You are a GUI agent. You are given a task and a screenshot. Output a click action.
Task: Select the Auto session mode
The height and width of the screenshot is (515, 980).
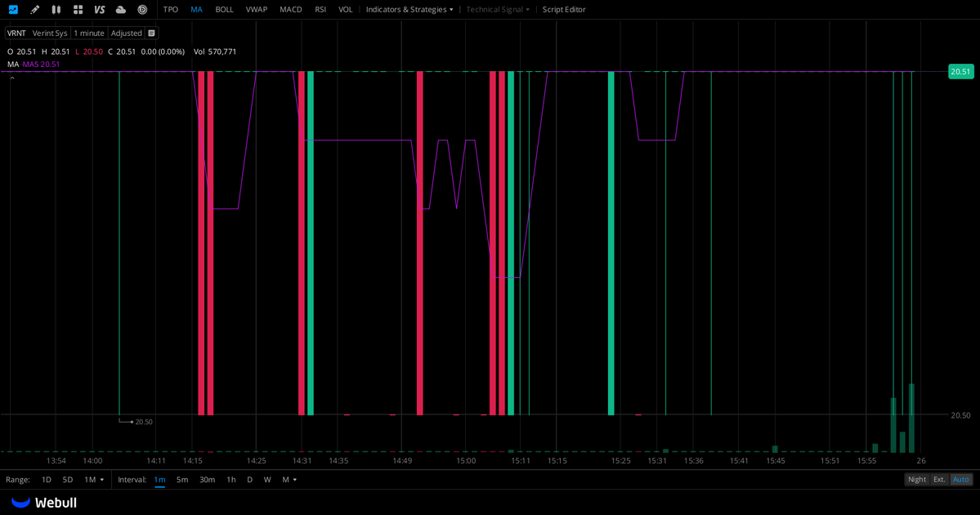pyautogui.click(x=960, y=479)
